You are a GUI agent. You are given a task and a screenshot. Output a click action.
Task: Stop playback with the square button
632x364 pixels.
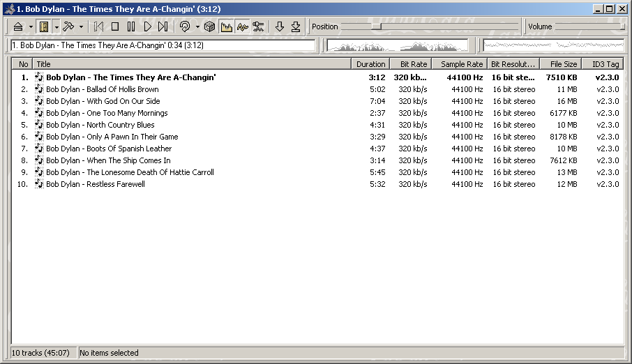pyautogui.click(x=115, y=26)
